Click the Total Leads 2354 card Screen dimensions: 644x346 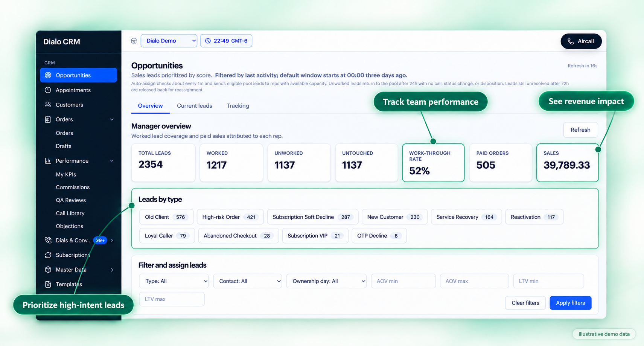click(x=163, y=163)
